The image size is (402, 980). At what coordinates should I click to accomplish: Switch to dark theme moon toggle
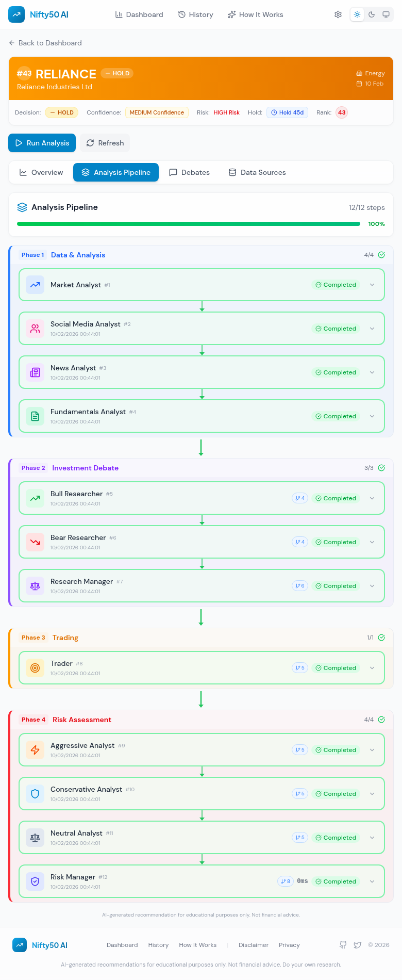(372, 14)
